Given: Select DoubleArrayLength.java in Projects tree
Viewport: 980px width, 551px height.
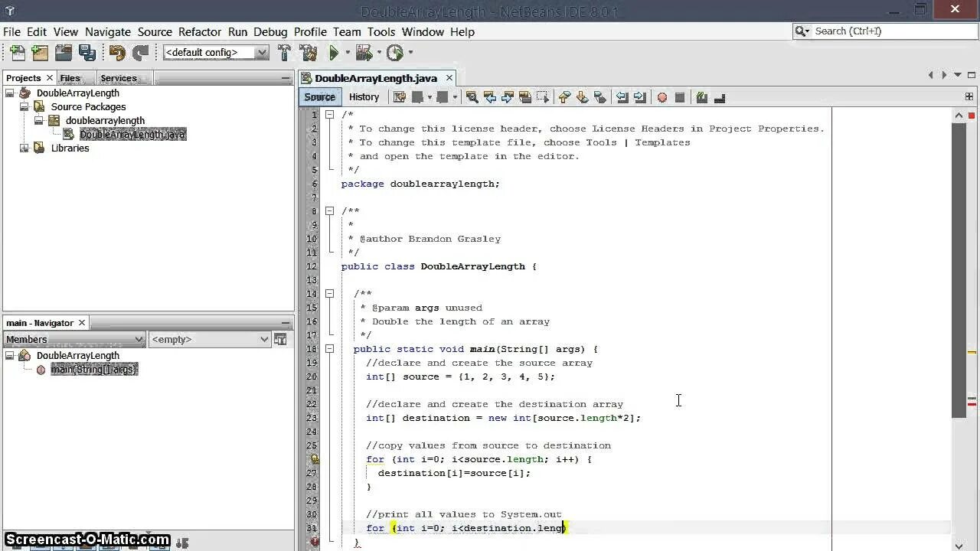Looking at the screenshot, I should [132, 135].
